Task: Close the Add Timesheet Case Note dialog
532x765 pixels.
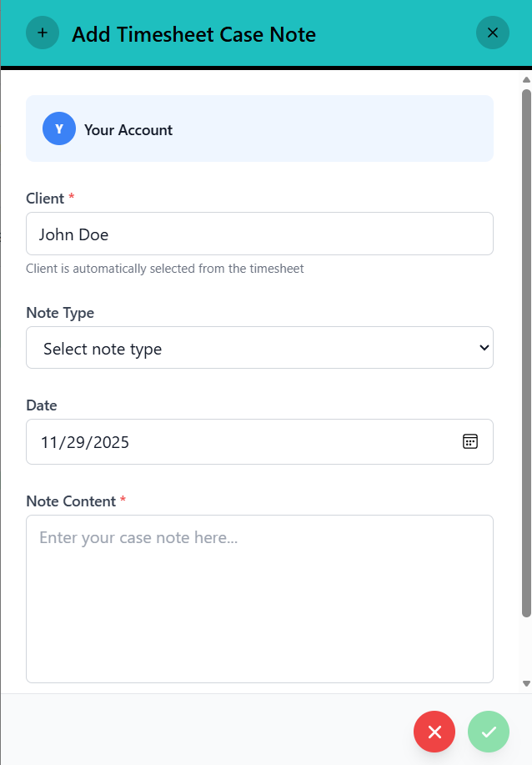Action: (492, 33)
